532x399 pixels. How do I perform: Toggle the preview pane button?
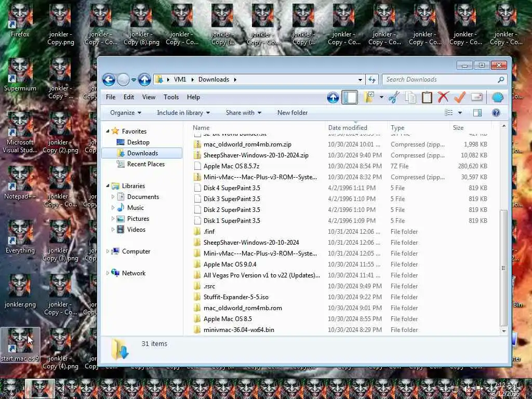[477, 113]
